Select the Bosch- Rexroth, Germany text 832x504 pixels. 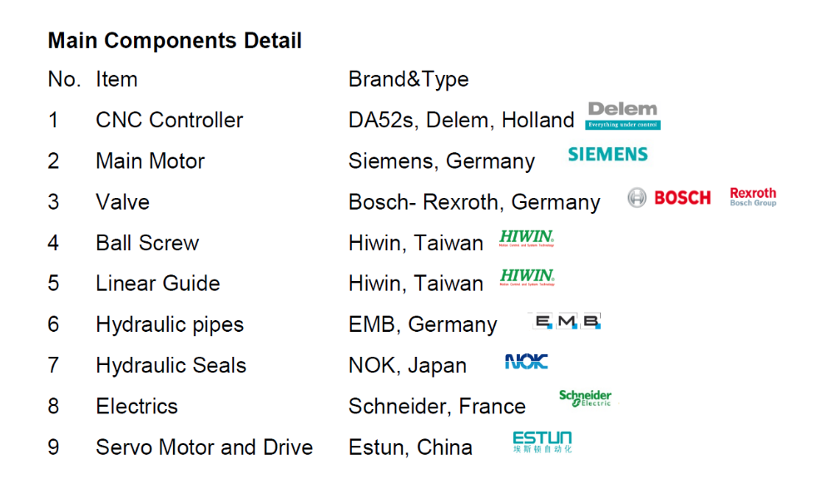click(474, 202)
